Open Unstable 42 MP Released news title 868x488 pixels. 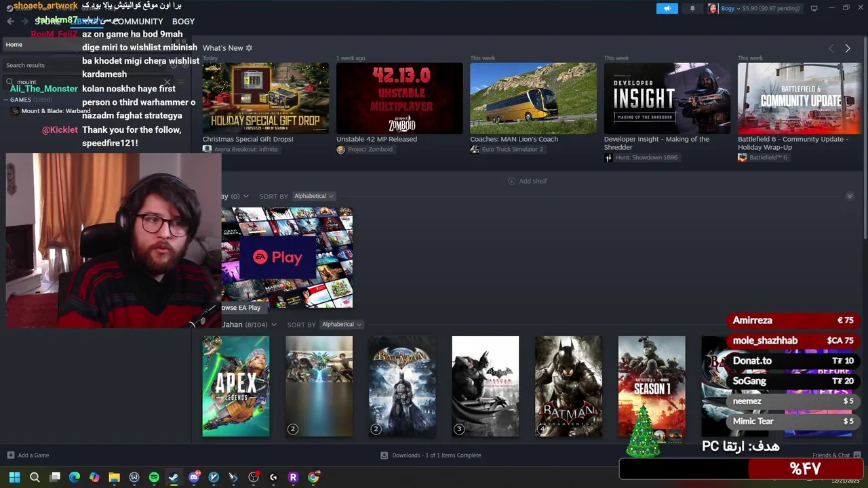(x=377, y=139)
